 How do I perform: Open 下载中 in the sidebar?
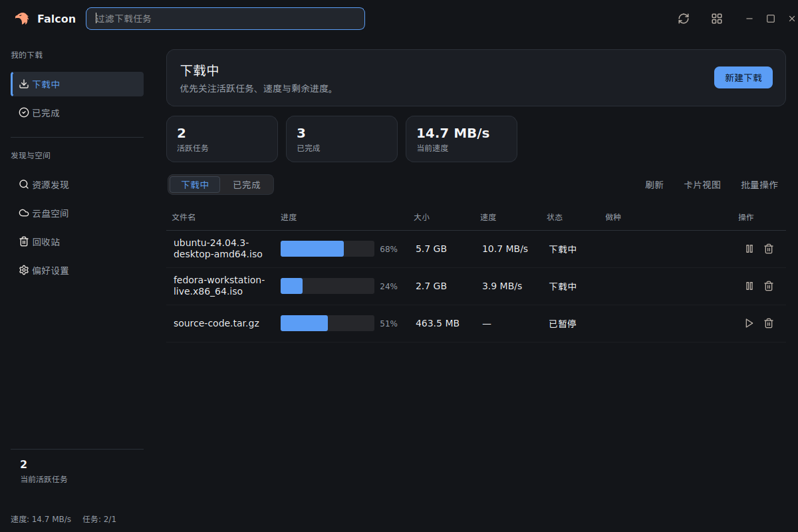pyautogui.click(x=77, y=84)
